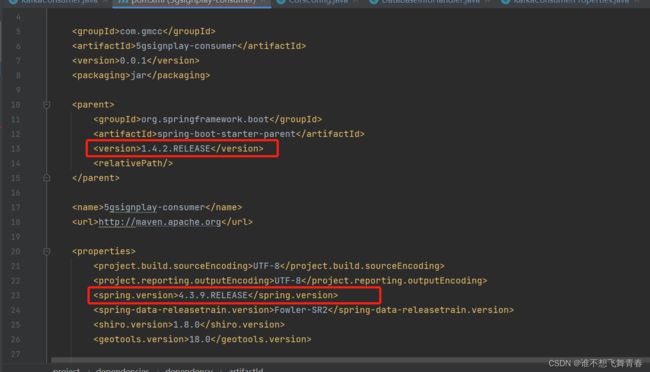Click the relativePath tag
This screenshot has height=372, width=650.
[x=133, y=163]
